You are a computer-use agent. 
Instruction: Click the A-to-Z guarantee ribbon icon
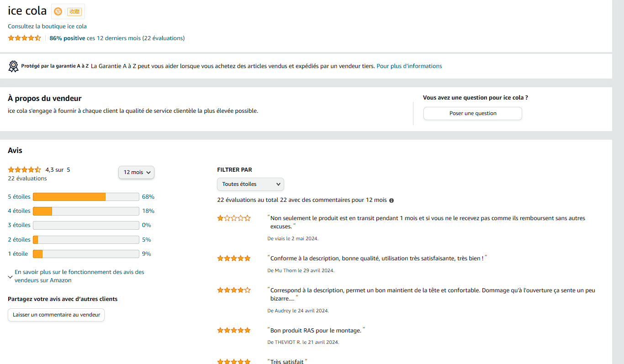click(x=14, y=66)
